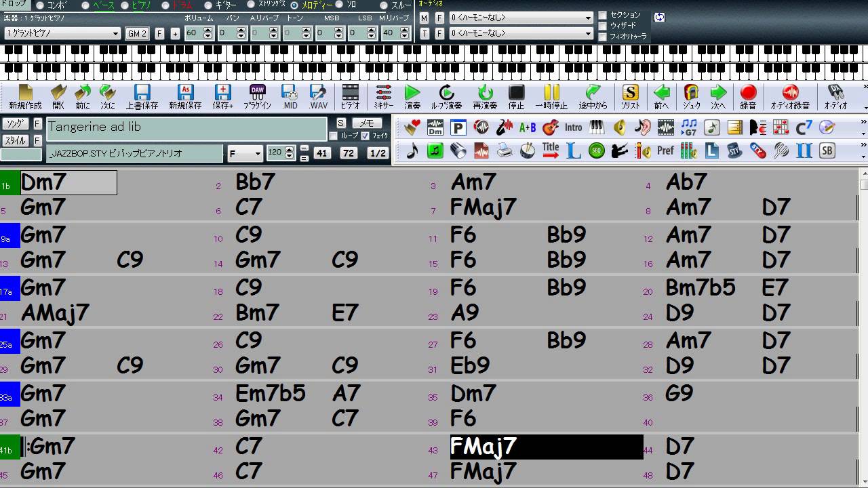Start the ジューク jukebox
This screenshot has height=488, width=868.
coord(691,97)
